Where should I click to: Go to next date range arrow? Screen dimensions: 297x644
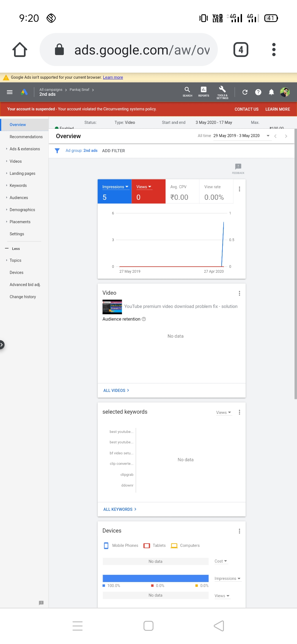click(x=286, y=136)
